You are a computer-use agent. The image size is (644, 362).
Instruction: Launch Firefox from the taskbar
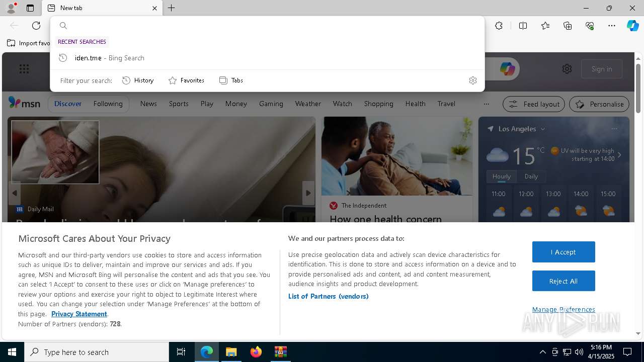[256, 352]
